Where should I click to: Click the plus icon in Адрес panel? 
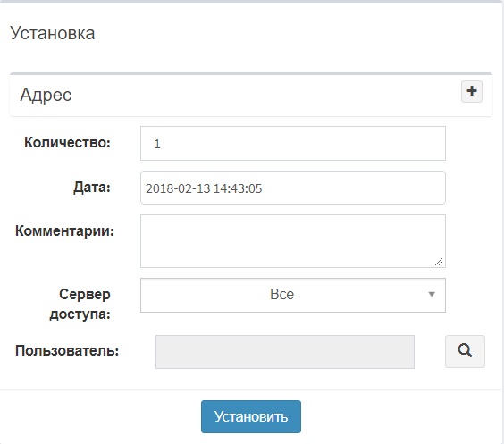click(x=472, y=91)
